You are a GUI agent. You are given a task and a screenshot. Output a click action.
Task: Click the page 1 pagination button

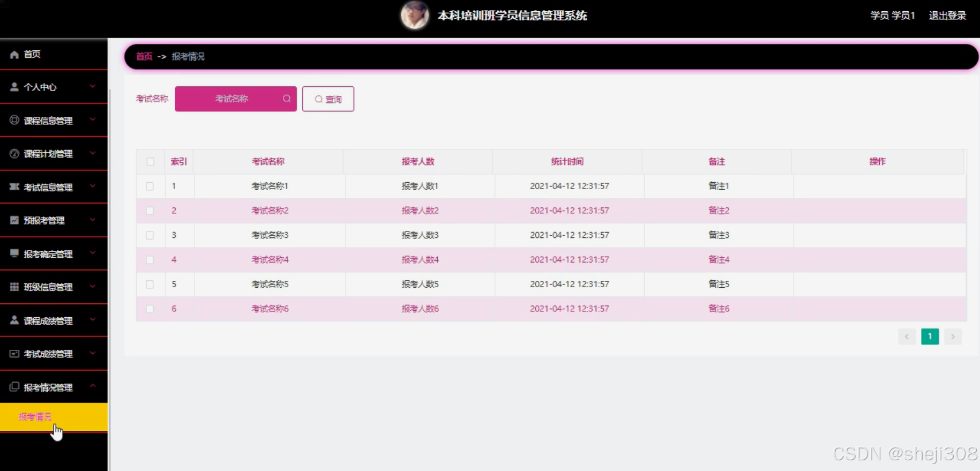pyautogui.click(x=930, y=337)
